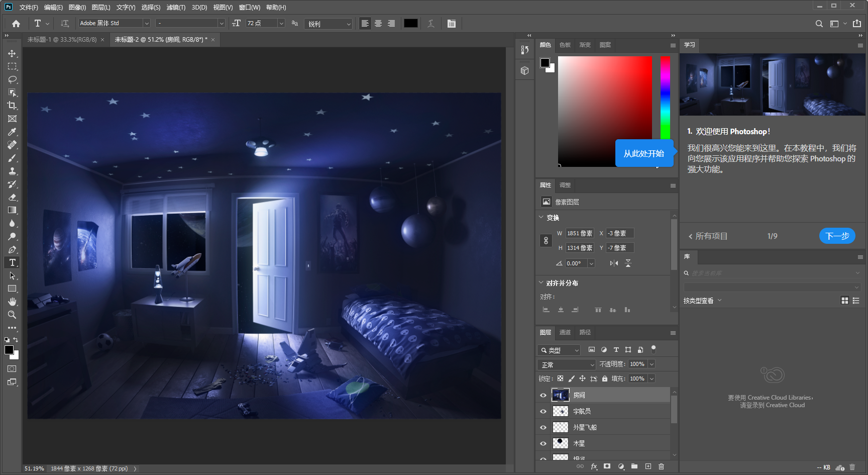Image resolution: width=868 pixels, height=475 pixels.
Task: Select the Crop tool
Action: (x=13, y=106)
